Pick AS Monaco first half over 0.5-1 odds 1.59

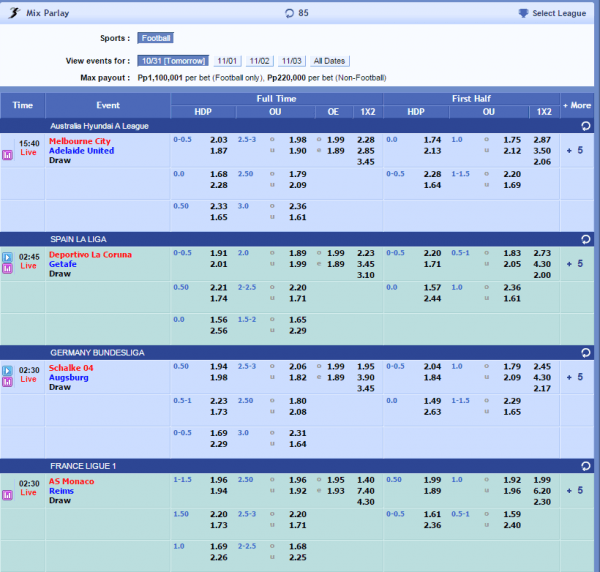pyautogui.click(x=512, y=514)
